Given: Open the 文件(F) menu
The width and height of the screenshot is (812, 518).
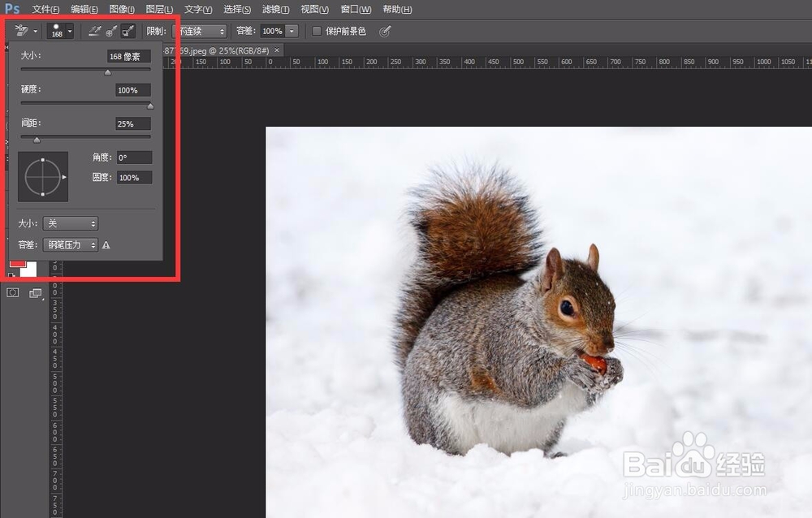Looking at the screenshot, I should point(45,9).
